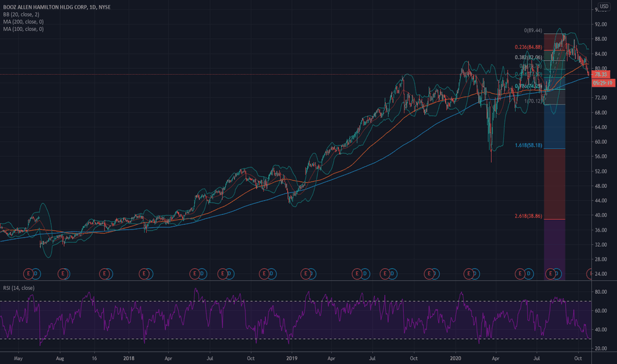
Task: Select the 1(70.12) Fibonacci level label
Action: 533,101
